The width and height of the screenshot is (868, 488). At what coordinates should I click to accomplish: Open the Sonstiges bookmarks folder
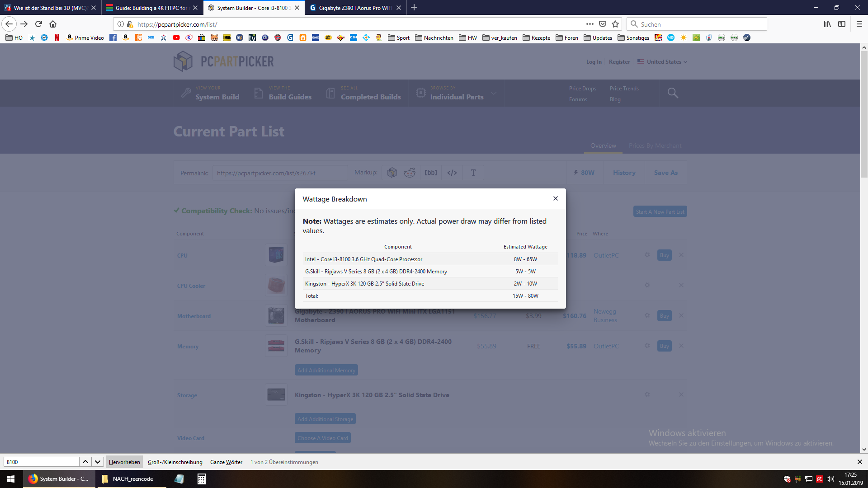coord(633,38)
